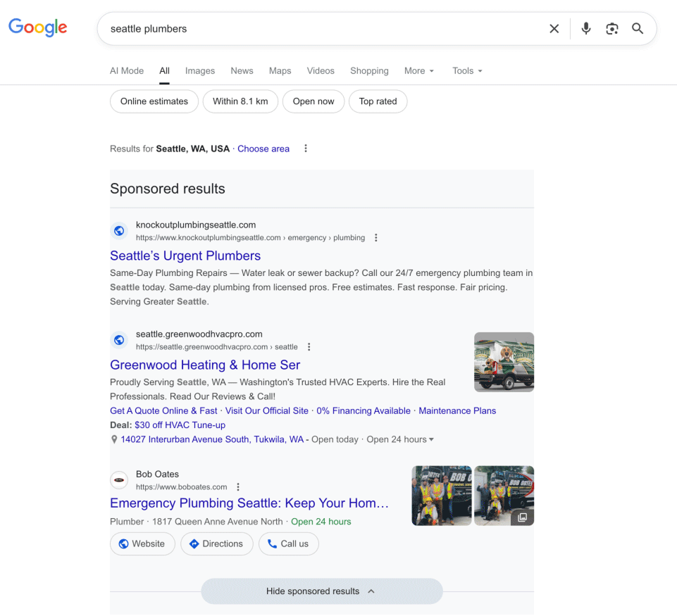Click the Choose area link

[263, 149]
